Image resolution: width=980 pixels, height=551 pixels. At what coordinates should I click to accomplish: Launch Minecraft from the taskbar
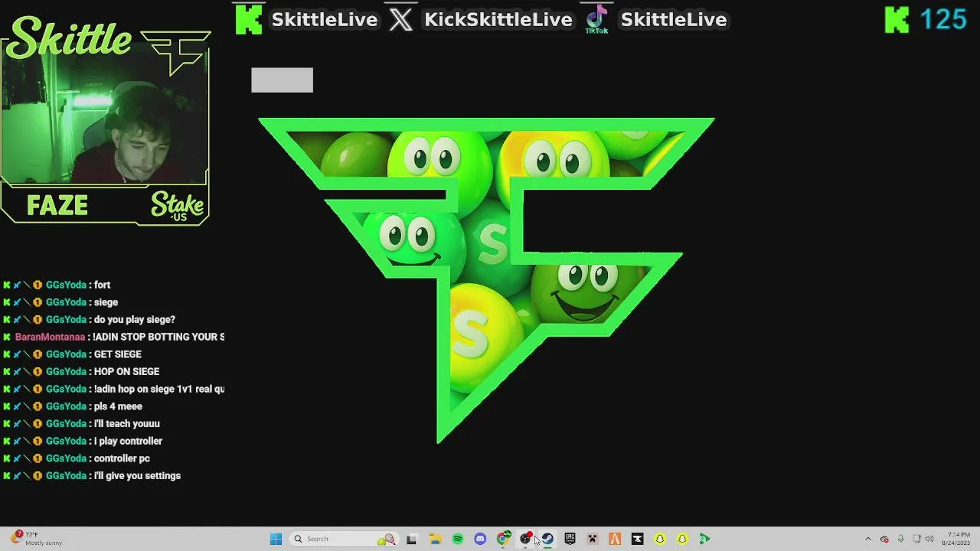click(592, 539)
